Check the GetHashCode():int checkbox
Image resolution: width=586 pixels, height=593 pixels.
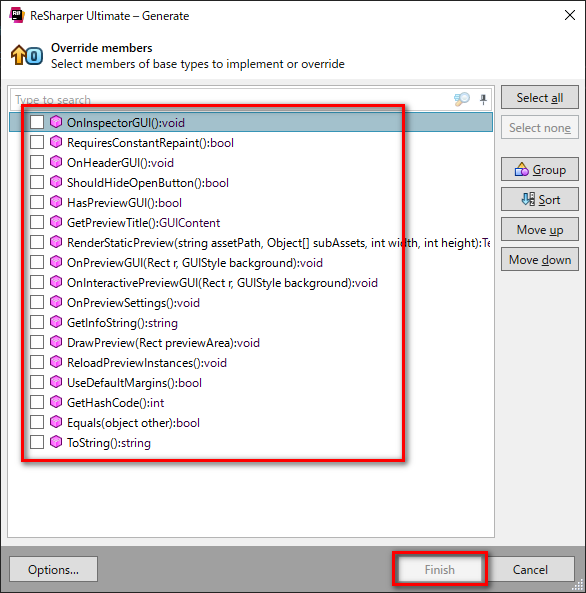click(x=37, y=402)
